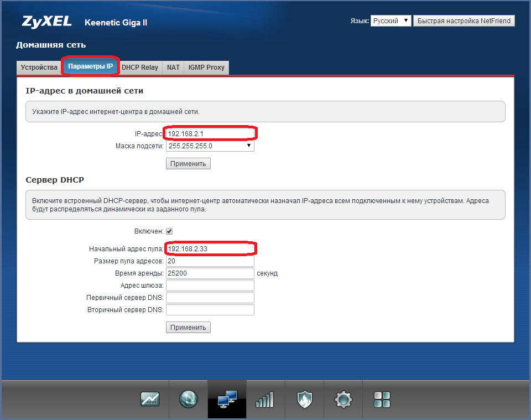This screenshot has width=531, height=420.
Task: Click Применить under DHCP server settings
Action: click(188, 328)
